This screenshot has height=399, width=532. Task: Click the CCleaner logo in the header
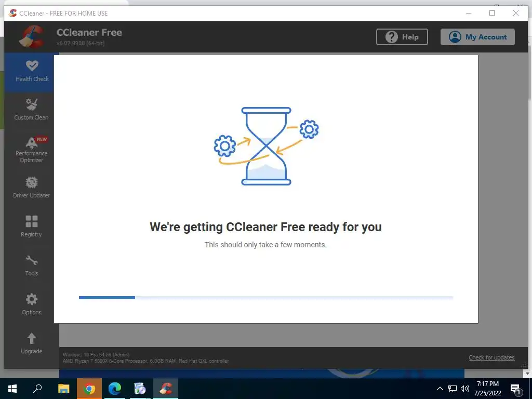(32, 37)
